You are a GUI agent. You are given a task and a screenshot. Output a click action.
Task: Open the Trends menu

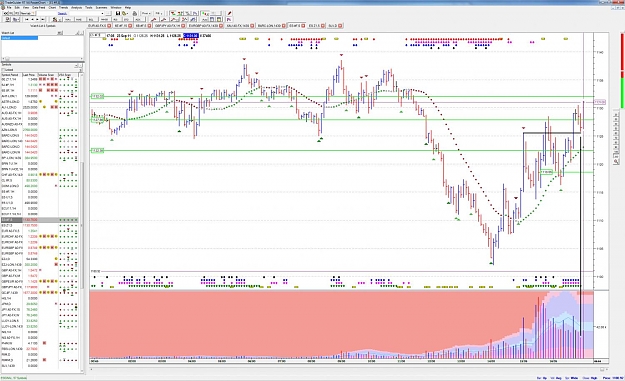(63, 7)
